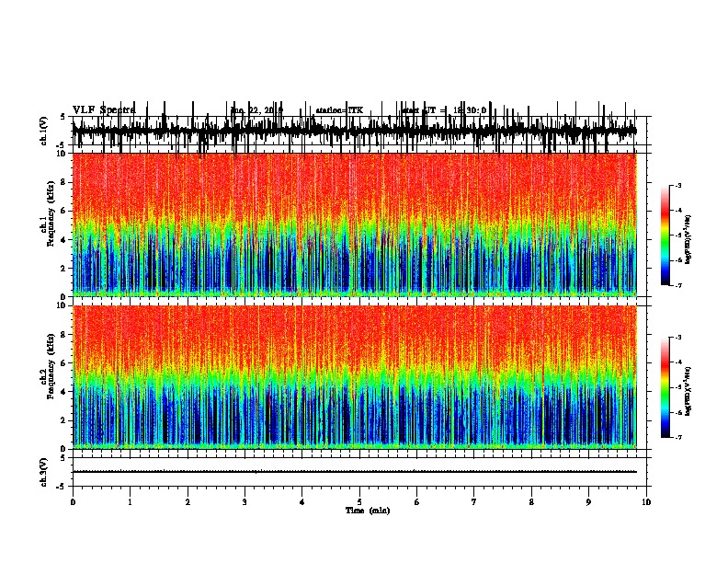This screenshot has width=728, height=563.
Task: Click the "ch.1(V)" waveform axis label
Action: click(44, 131)
